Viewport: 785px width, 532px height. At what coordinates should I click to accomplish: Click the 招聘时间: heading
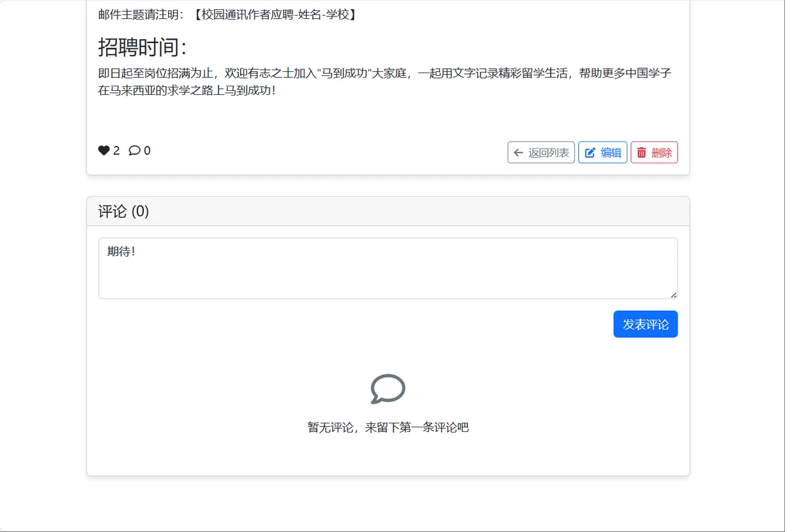point(143,47)
